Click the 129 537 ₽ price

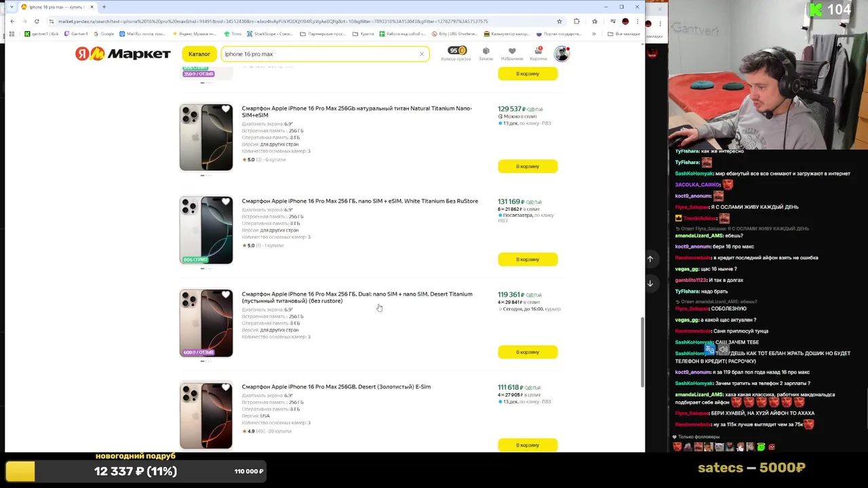click(511, 108)
